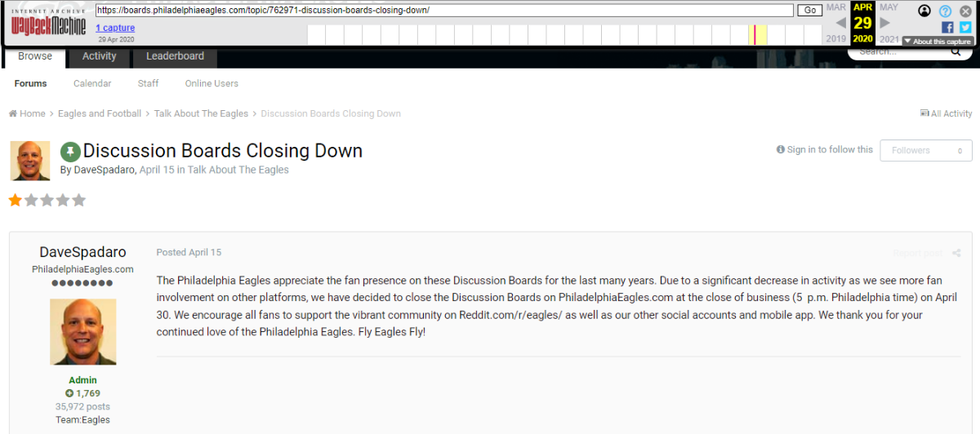Share this capture on Facebook
980x434 pixels.
[x=947, y=27]
